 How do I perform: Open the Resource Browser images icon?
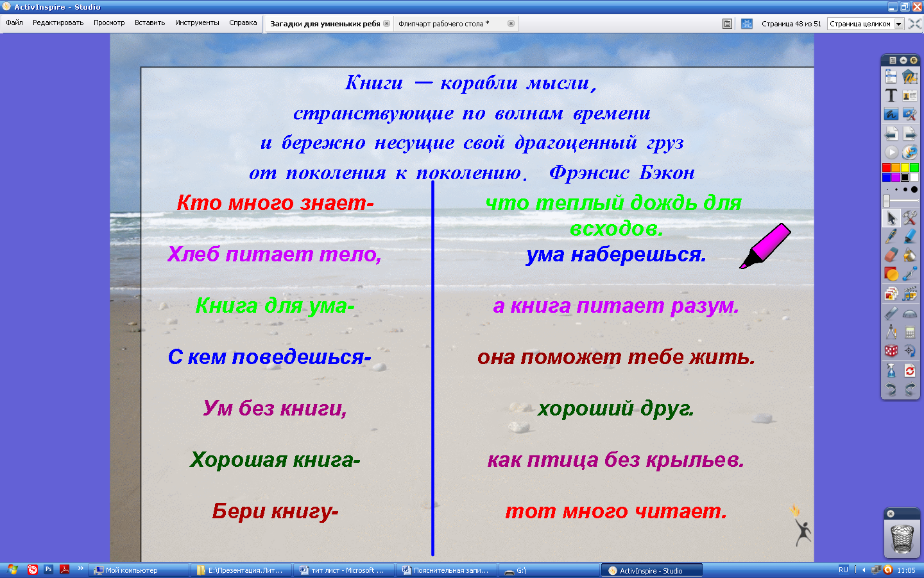[891, 294]
